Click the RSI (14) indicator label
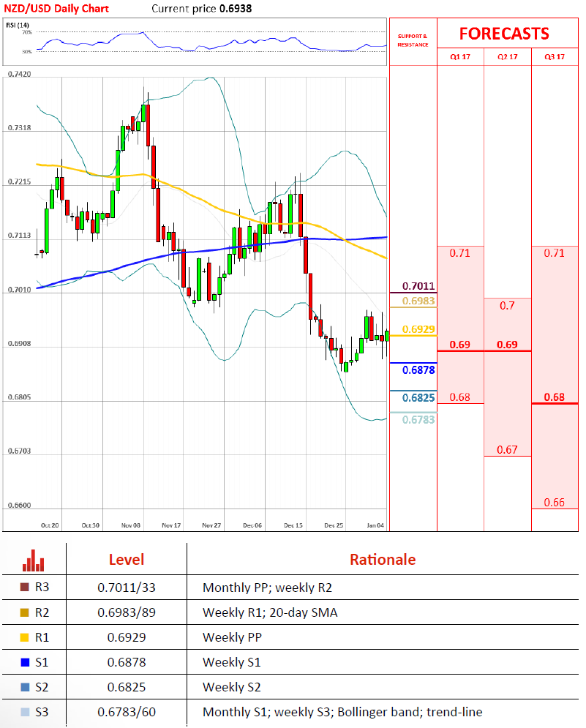 pyautogui.click(x=17, y=25)
